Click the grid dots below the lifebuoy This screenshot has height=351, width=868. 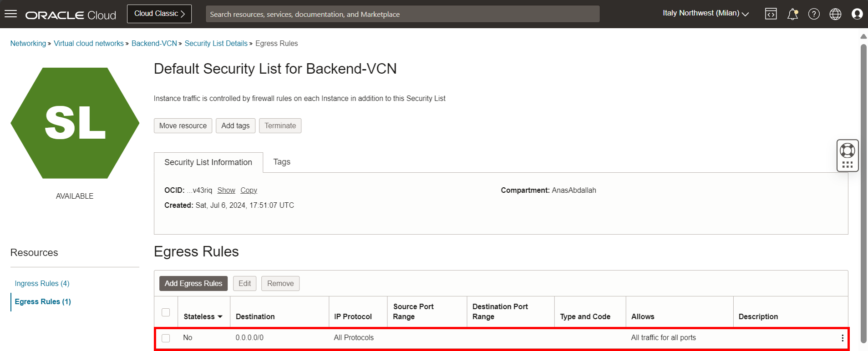pos(847,165)
